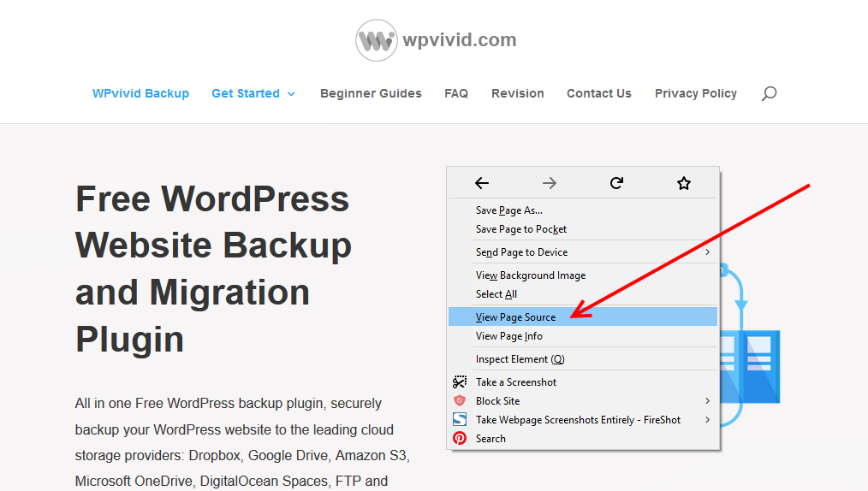Click the Reload icon in the context menu

click(x=616, y=183)
